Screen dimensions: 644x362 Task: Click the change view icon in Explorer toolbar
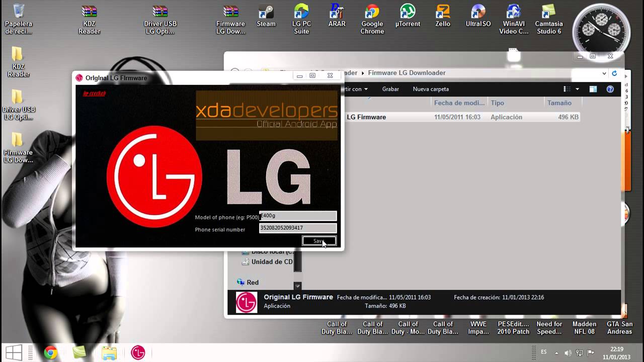point(568,89)
